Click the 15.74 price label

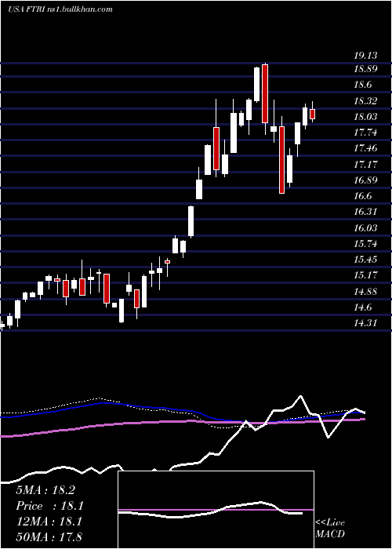coord(365,244)
